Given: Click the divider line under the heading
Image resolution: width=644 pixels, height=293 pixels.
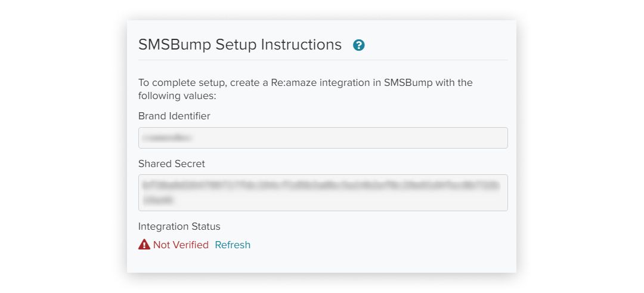Looking at the screenshot, I should [x=323, y=60].
